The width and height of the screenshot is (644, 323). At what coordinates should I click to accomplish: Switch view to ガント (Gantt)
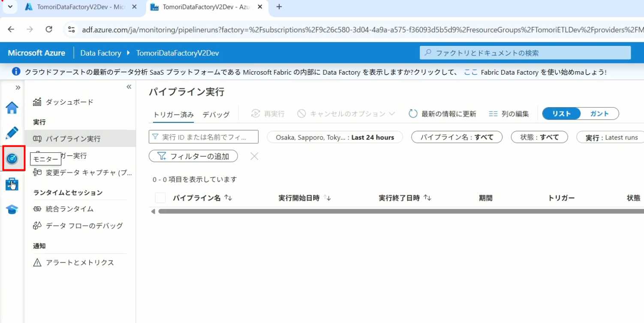point(599,114)
